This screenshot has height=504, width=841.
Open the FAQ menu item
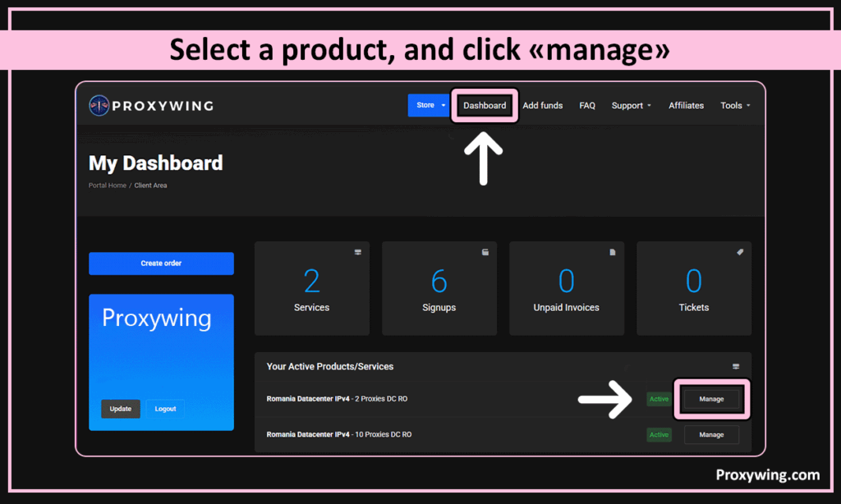(x=587, y=106)
